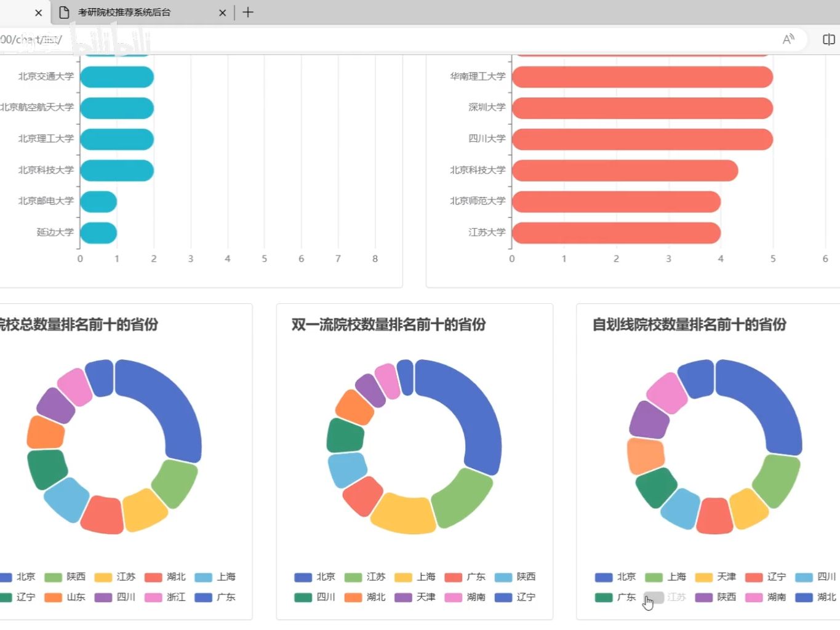The image size is (840, 630).
Task: Close the 考研院校推荐系统后台 tab
Action: tap(222, 12)
